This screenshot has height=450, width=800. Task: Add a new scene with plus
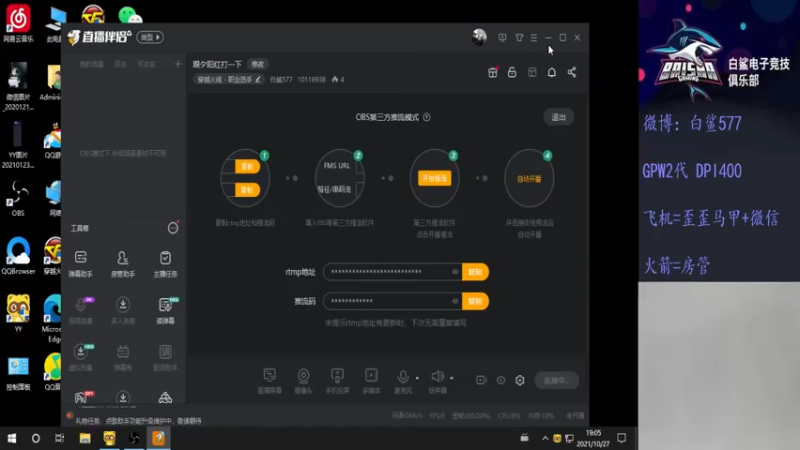[178, 64]
